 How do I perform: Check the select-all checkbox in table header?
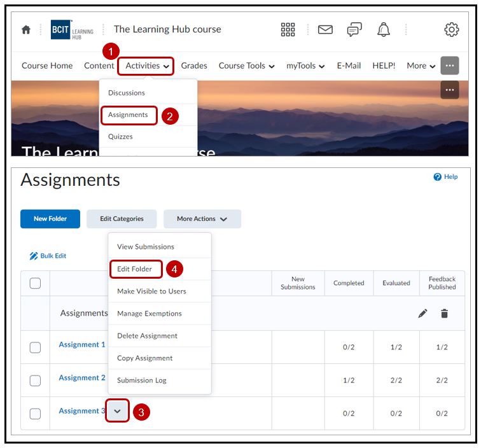(x=36, y=283)
